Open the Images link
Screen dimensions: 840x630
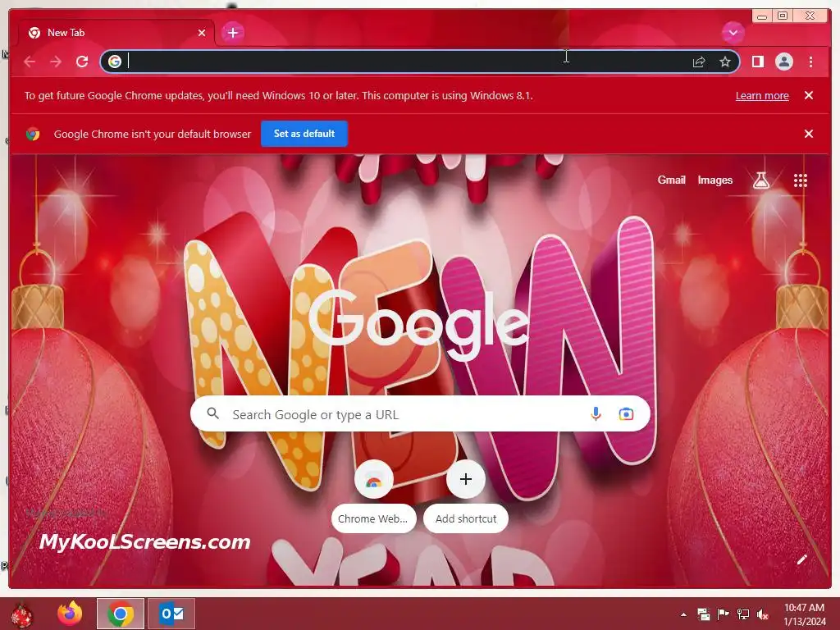pos(714,180)
